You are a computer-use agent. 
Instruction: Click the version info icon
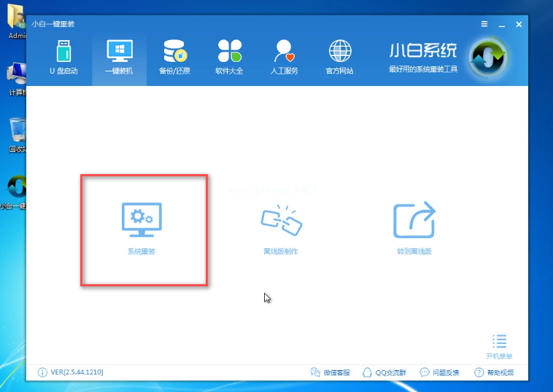42,372
